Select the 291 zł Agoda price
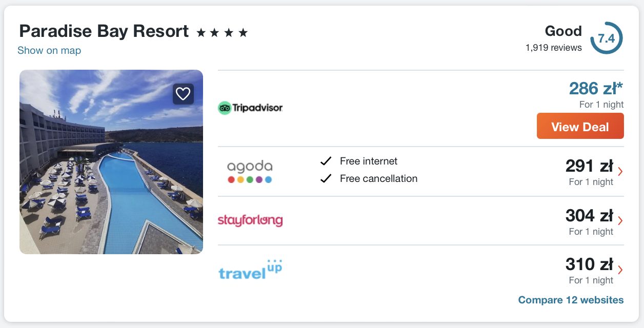644x328 pixels. point(589,166)
